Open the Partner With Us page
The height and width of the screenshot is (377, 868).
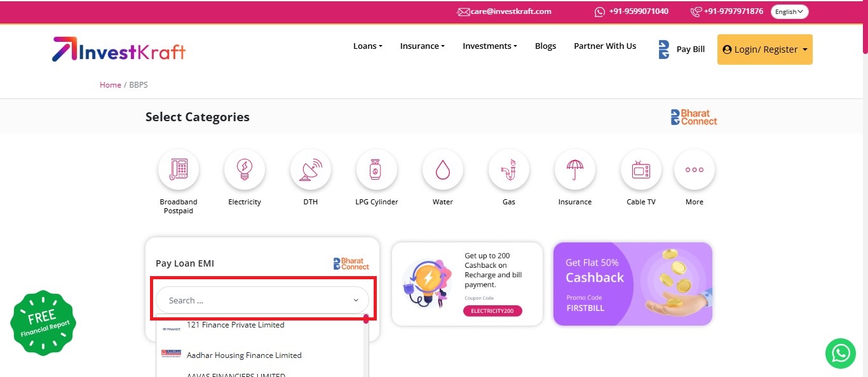tap(605, 46)
